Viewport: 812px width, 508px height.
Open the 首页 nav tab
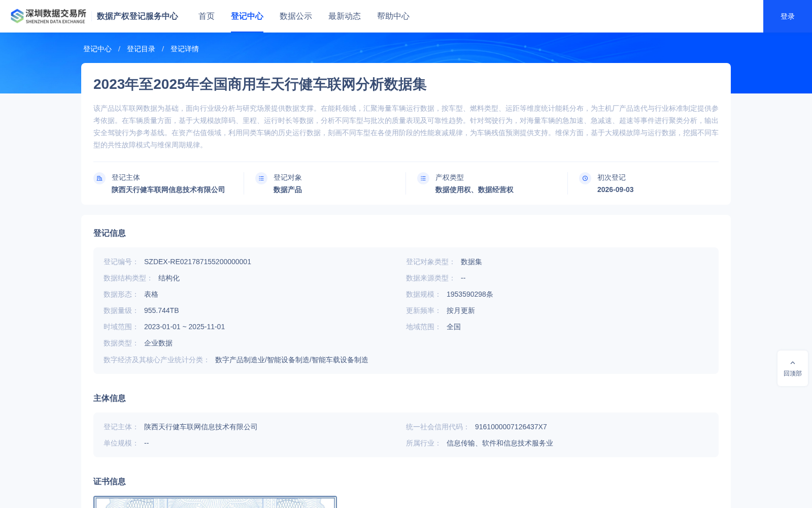207,16
